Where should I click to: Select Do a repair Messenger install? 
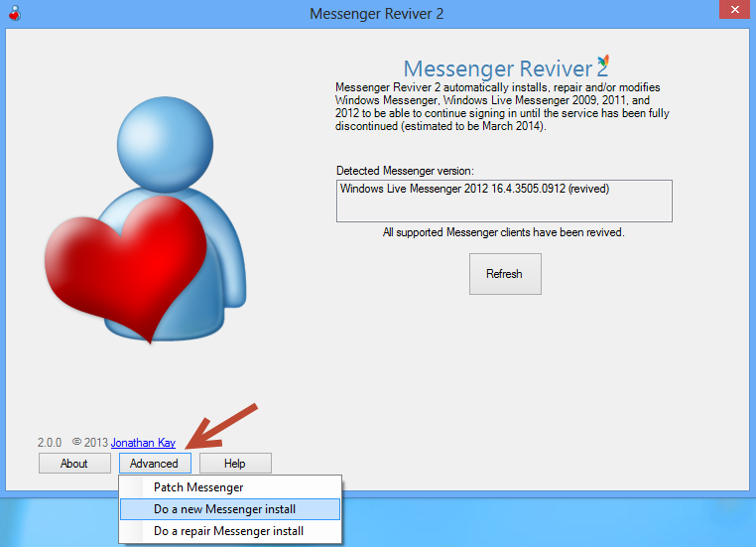pyautogui.click(x=230, y=531)
